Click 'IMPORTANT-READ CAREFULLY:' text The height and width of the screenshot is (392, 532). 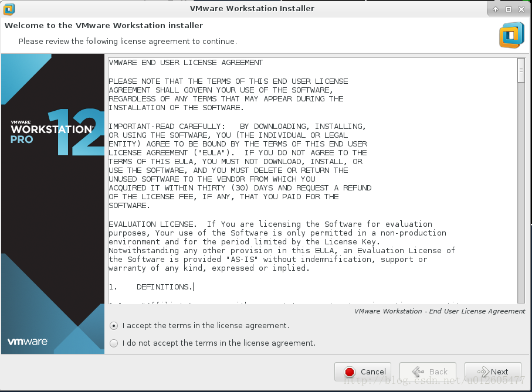(x=167, y=127)
